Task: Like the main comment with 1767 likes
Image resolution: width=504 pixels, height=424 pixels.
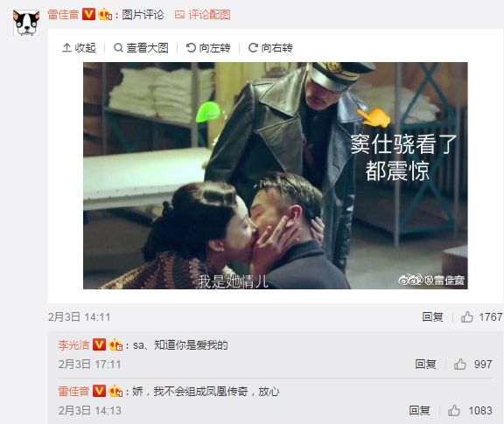Action: [x=466, y=317]
